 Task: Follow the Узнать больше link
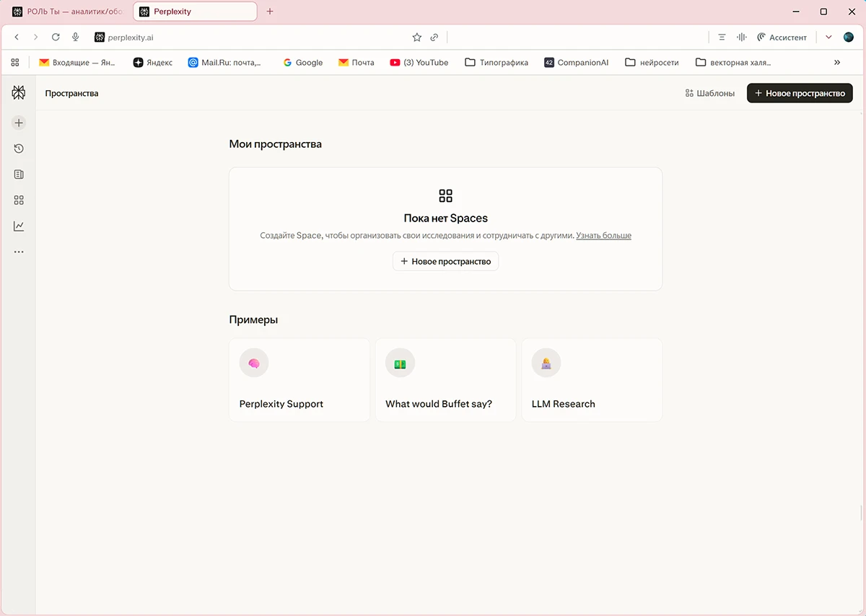pyautogui.click(x=603, y=236)
